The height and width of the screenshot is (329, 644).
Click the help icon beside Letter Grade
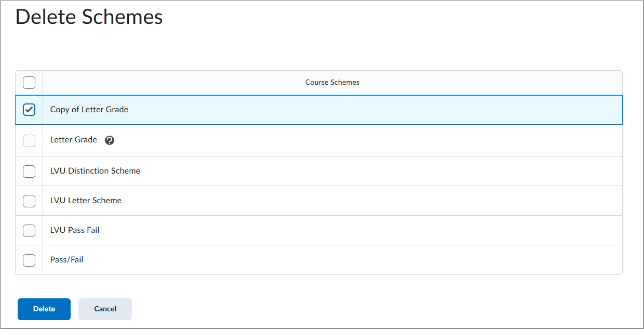click(x=110, y=140)
